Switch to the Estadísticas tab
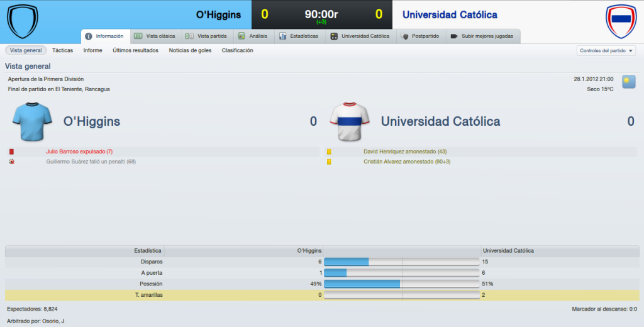The image size is (644, 327). point(299,36)
